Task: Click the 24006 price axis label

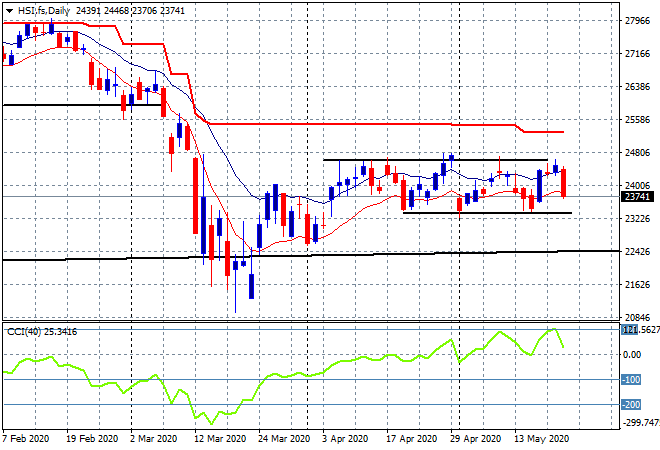Action: pyautogui.click(x=637, y=186)
